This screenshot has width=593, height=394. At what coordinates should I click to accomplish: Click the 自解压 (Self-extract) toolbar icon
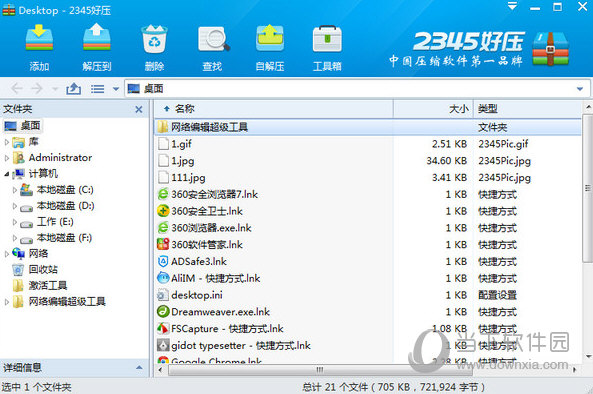coord(270,38)
